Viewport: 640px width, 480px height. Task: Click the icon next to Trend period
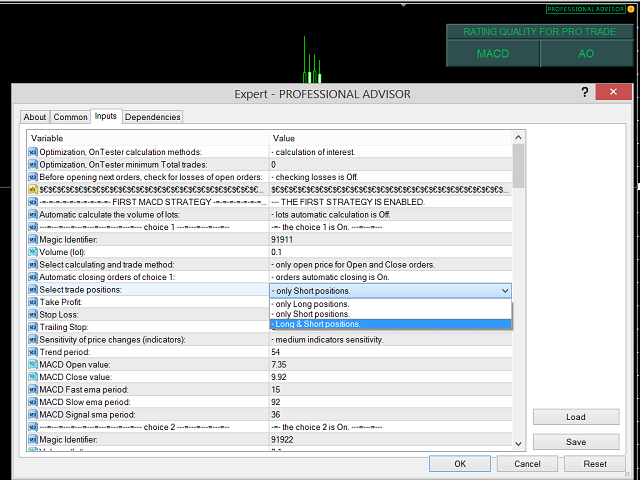coord(32,353)
